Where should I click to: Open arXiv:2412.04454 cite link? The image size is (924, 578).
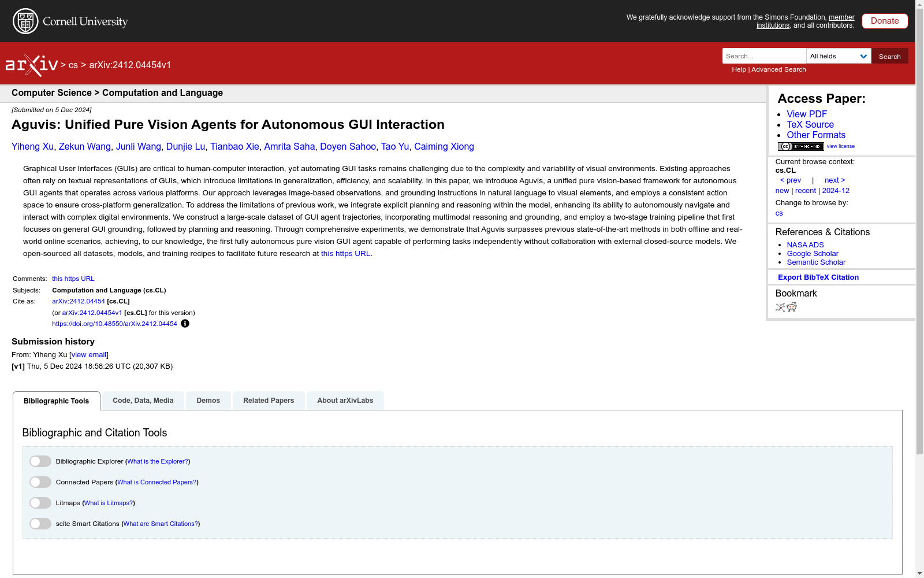coord(79,301)
